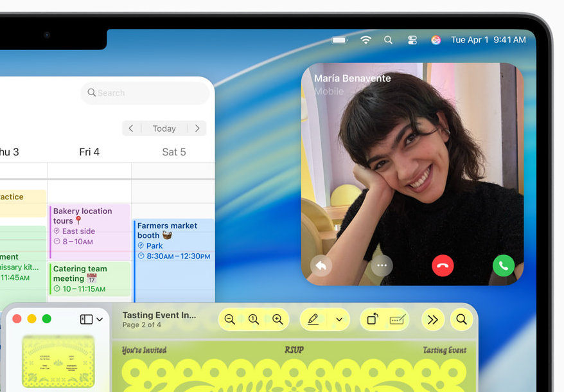The width and height of the screenshot is (564, 392).
Task: Expand the markup pen options dropdown
Action: tap(339, 319)
